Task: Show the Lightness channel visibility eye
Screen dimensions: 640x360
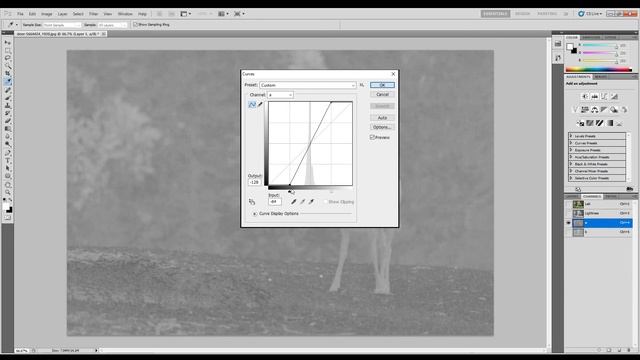Action: 568,213
